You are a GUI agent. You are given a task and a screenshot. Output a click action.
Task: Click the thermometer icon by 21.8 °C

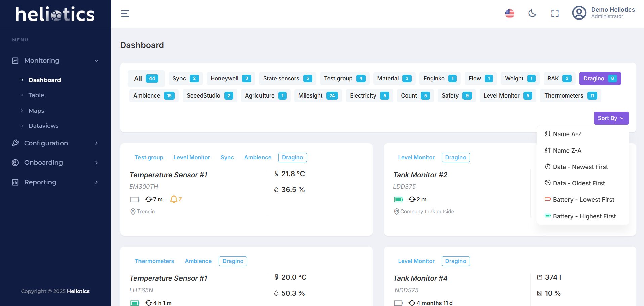click(x=276, y=174)
